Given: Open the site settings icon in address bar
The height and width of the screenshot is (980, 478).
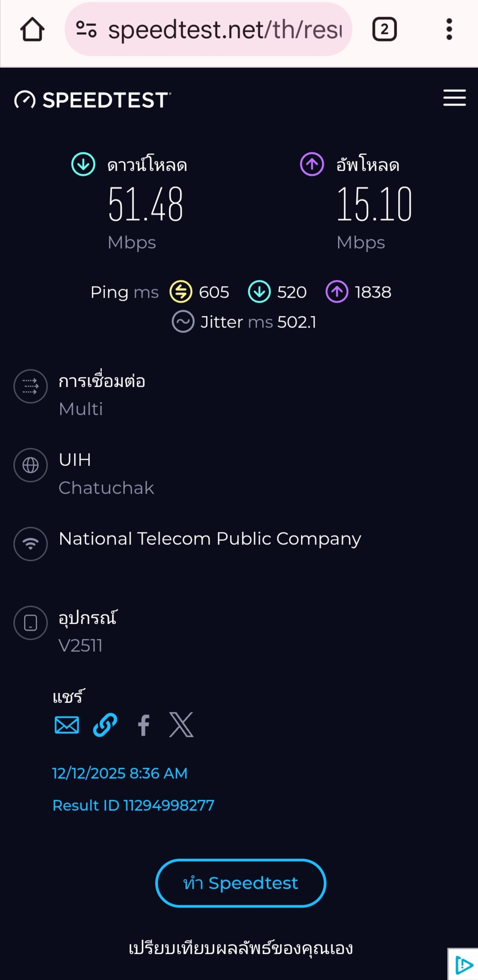Looking at the screenshot, I should tap(86, 29).
